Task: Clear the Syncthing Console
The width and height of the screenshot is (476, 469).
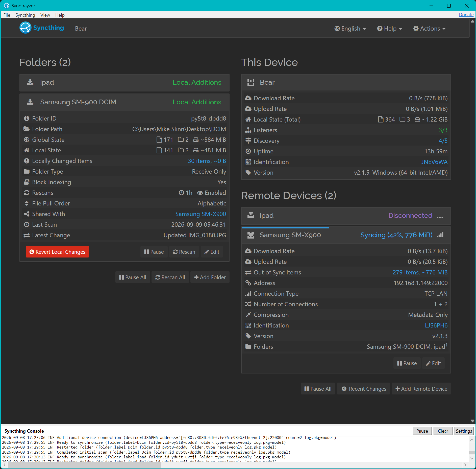Action: click(443, 431)
